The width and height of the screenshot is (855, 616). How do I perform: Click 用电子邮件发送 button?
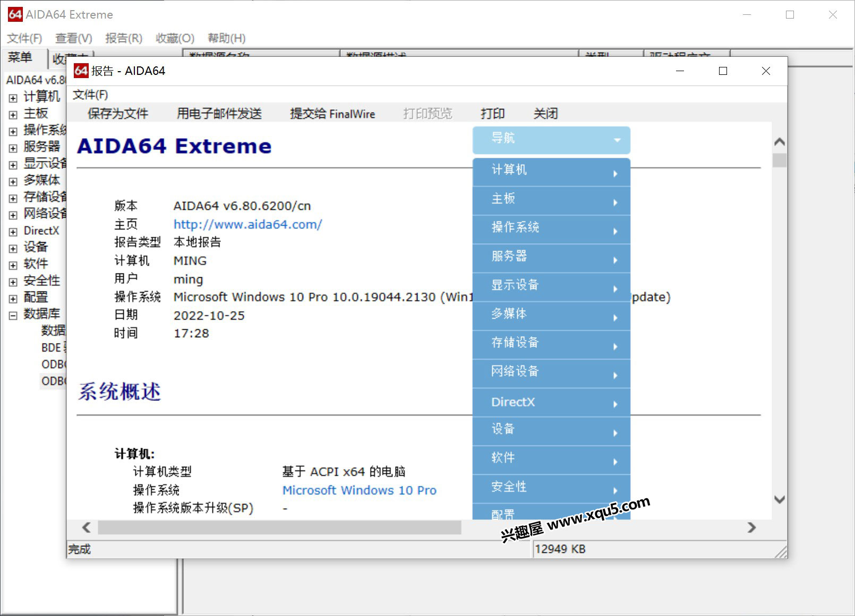coord(219,113)
